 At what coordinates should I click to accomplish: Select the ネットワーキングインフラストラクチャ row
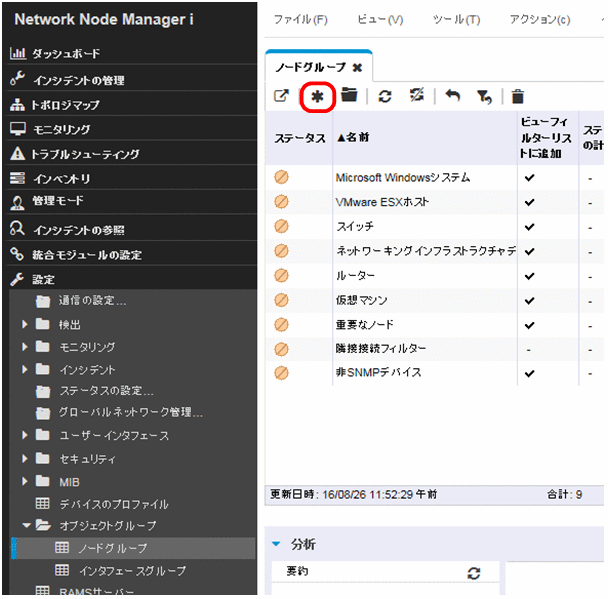[434, 251]
